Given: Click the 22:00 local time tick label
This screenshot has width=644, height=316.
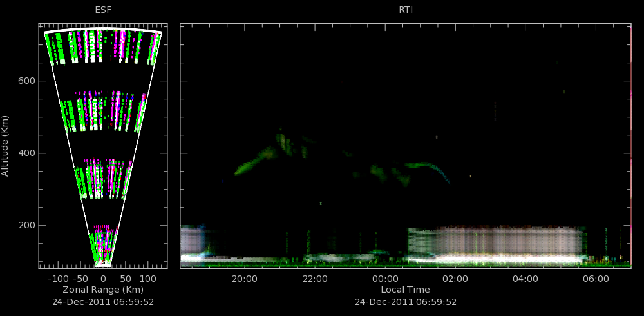Looking at the screenshot, I should pos(315,279).
